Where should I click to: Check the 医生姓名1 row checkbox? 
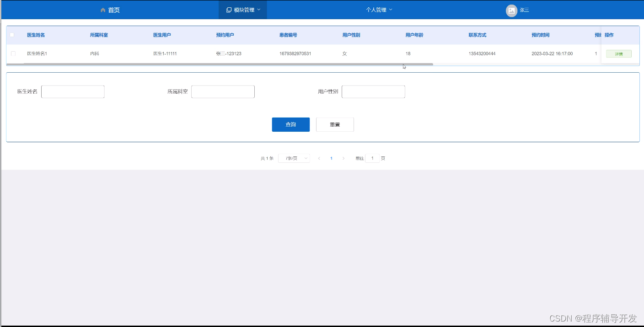click(13, 54)
